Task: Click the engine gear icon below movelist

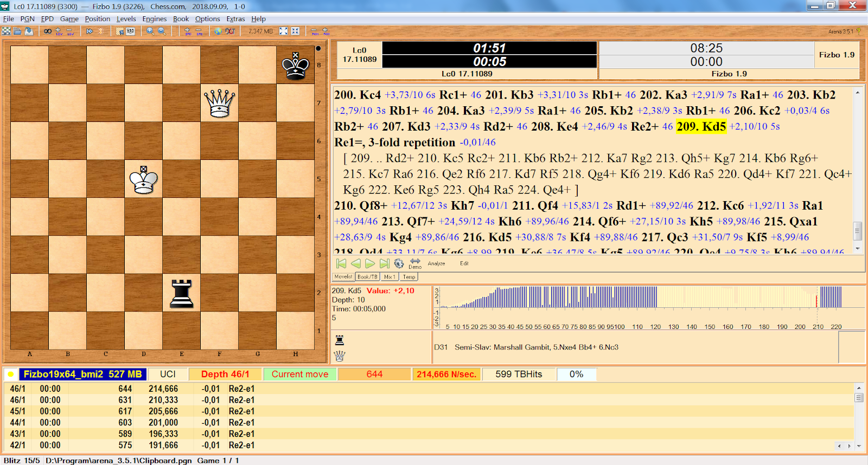Action: coord(399,263)
